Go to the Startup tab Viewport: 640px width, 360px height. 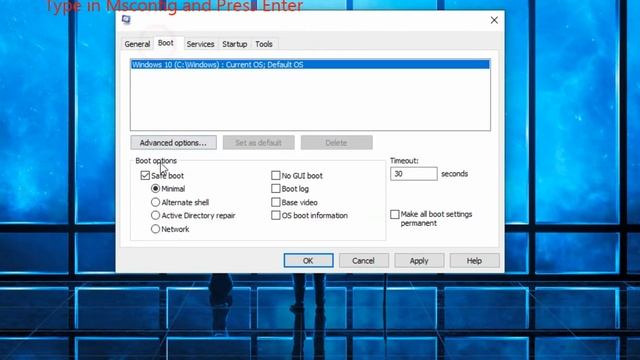click(x=235, y=44)
